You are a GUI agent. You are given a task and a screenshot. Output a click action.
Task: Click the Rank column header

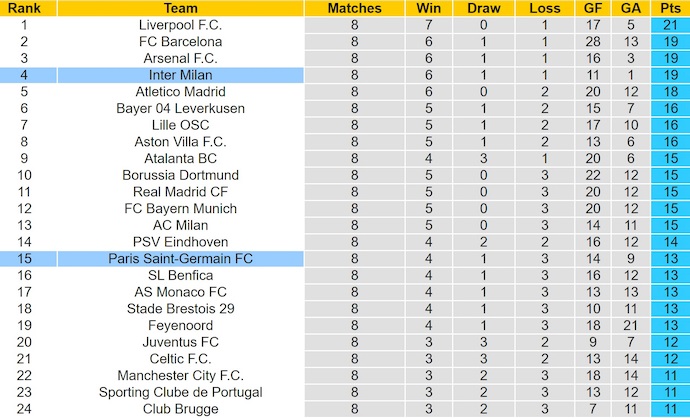pos(28,8)
